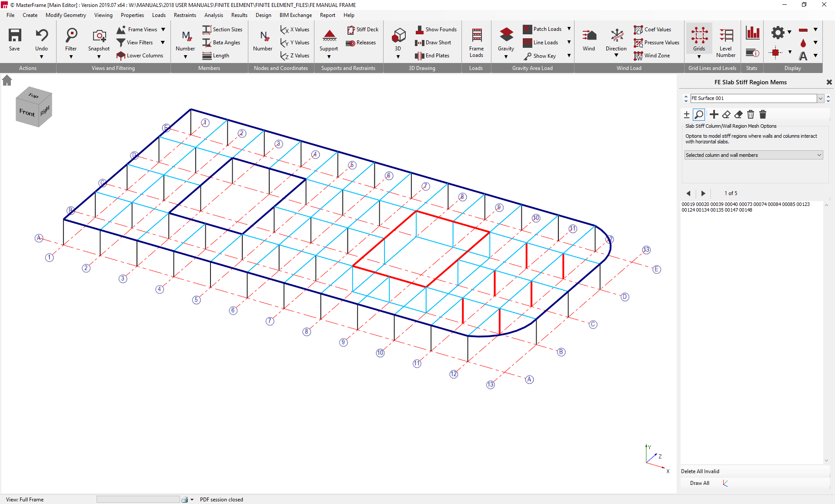Click the Front face of view cube
This screenshot has height=504, width=835.
click(27, 113)
